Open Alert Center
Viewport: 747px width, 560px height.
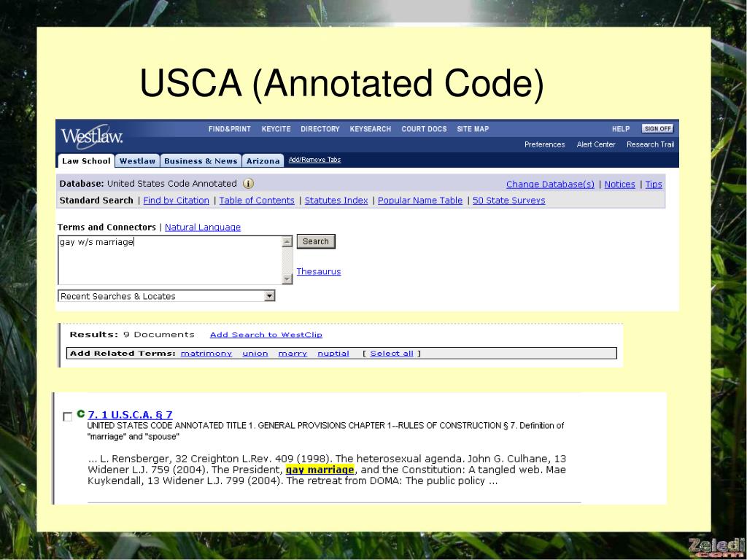pyautogui.click(x=596, y=144)
